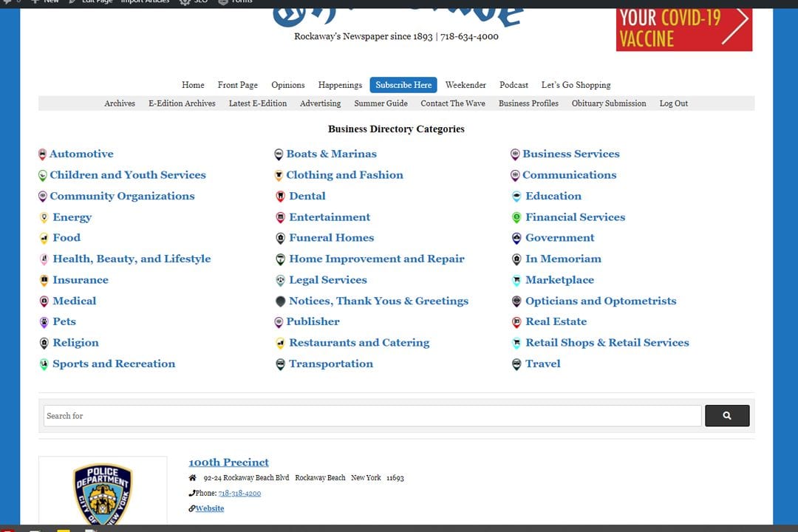Click the Dental tooth pin icon
Screen dimensions: 798x532
[280, 197]
